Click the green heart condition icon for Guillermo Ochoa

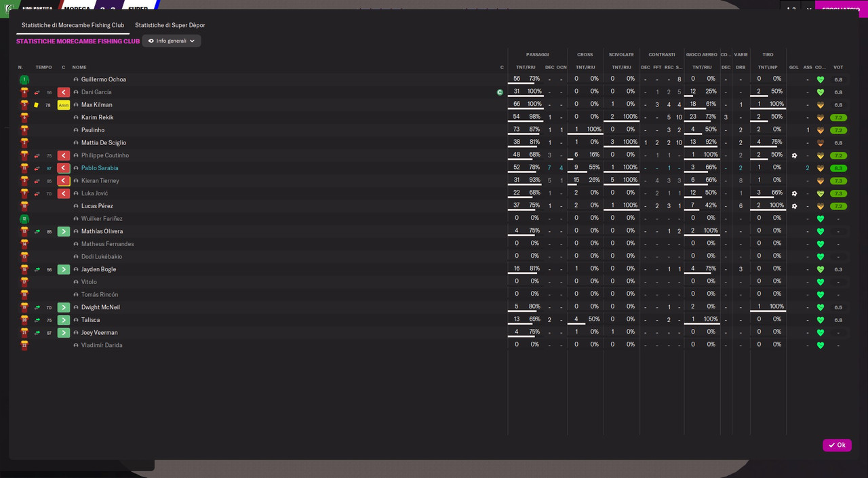click(x=821, y=79)
